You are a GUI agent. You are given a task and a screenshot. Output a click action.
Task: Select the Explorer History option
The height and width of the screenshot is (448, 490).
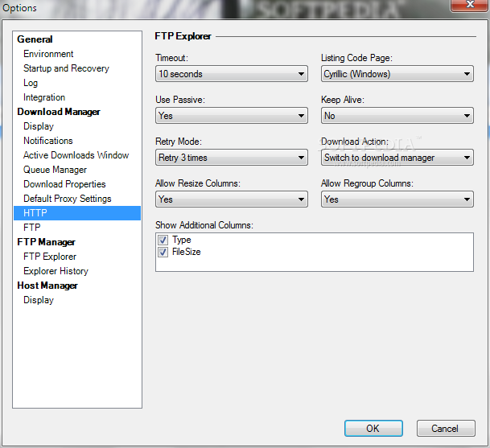pyautogui.click(x=56, y=271)
